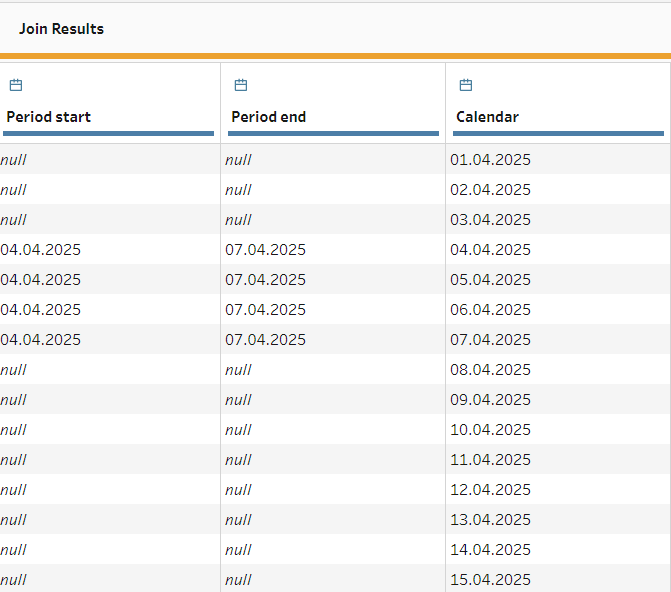
Task: Select null Period end in the 02.04.2025 row
Action: pyautogui.click(x=238, y=190)
